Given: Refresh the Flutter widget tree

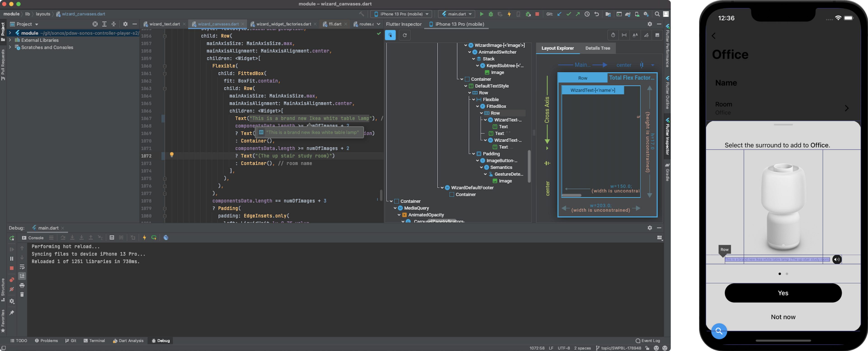Looking at the screenshot, I should pos(405,35).
